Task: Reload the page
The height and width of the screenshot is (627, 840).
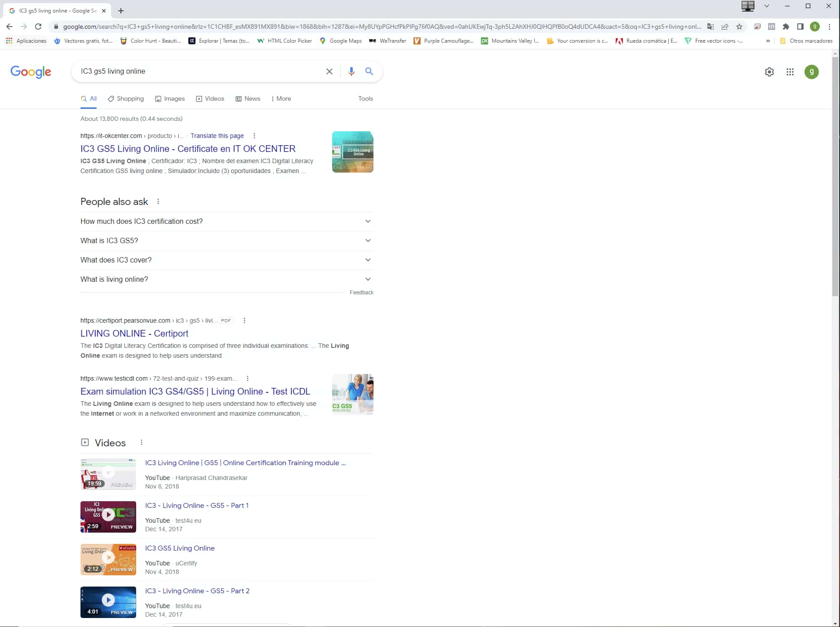Action: pyautogui.click(x=38, y=27)
